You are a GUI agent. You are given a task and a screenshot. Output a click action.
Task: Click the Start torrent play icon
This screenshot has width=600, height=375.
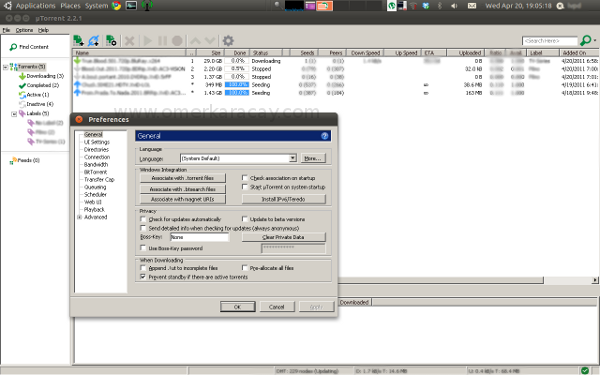(x=148, y=41)
